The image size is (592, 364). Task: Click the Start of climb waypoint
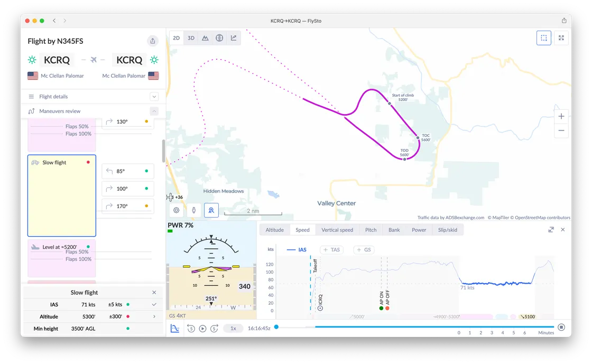(x=390, y=104)
